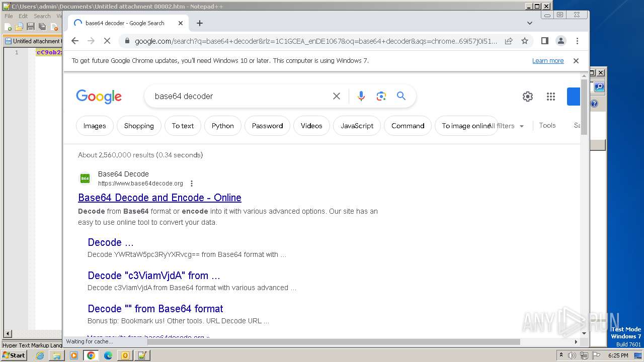Click Notepad++ Open file icon
Screen dimensions: 644x362
(19, 27)
